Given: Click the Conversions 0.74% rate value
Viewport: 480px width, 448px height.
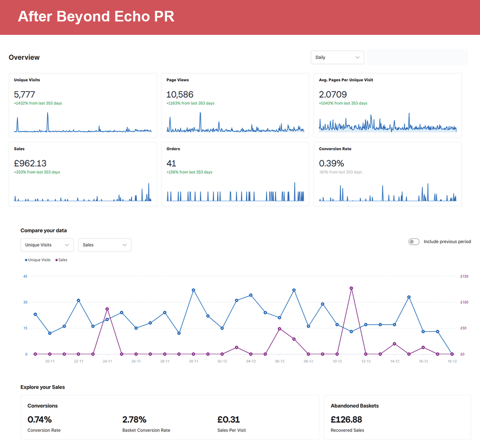Looking at the screenshot, I should (x=40, y=420).
